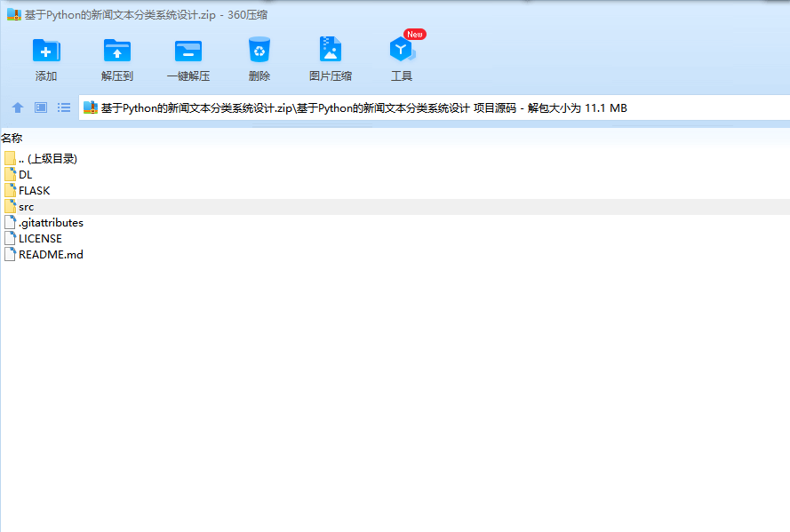This screenshot has height=532, width=790.
Task: Click the FLASK folder icon
Action: click(10, 190)
